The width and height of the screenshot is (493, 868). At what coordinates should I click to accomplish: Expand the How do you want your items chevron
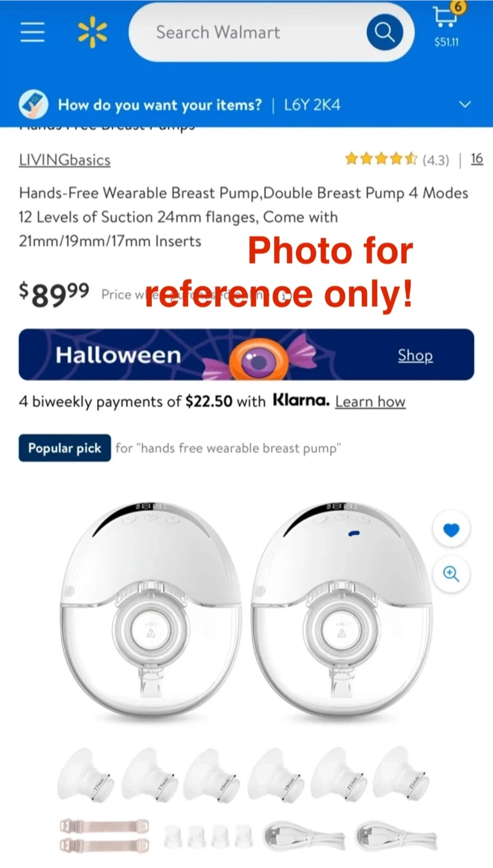pyautogui.click(x=465, y=104)
